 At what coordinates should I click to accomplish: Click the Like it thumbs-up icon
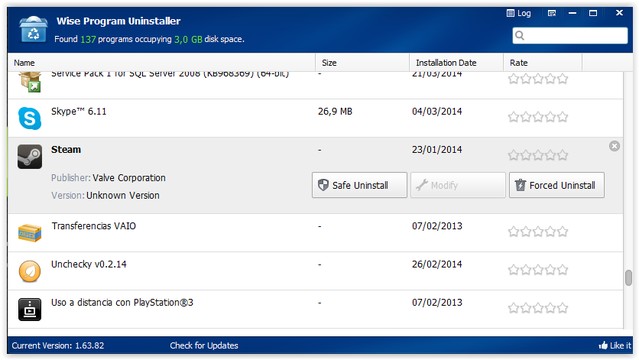pos(603,345)
